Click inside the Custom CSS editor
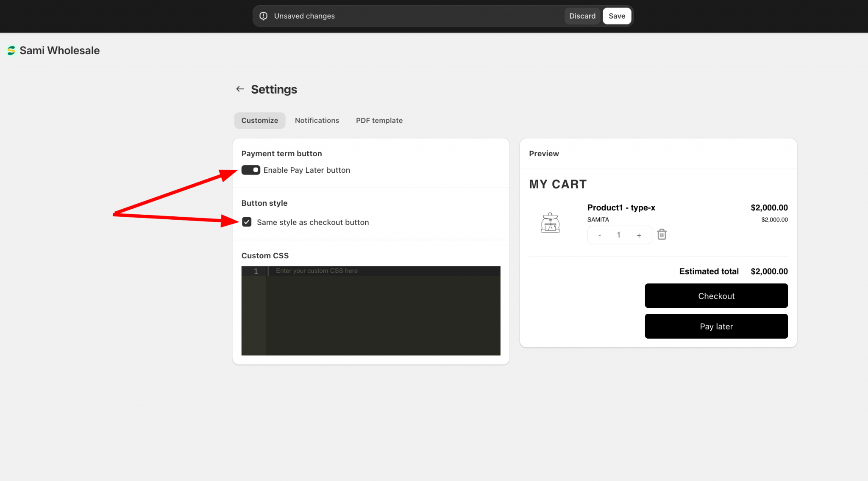 coord(383,313)
